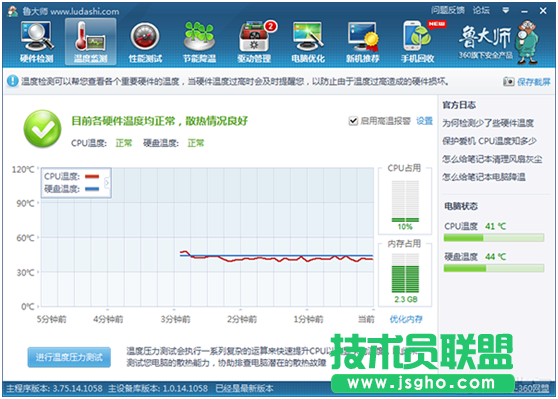The image size is (558, 399).
Task: Click 保存截屏 save screenshot link
Action: click(533, 82)
